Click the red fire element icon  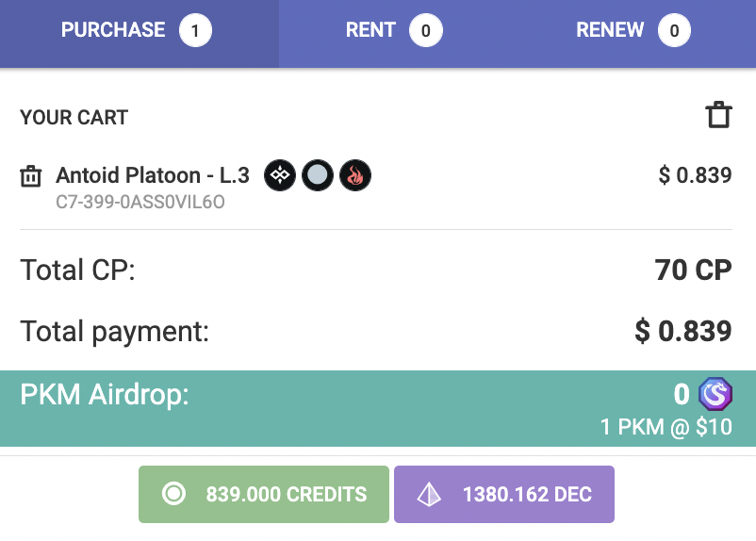(x=355, y=175)
